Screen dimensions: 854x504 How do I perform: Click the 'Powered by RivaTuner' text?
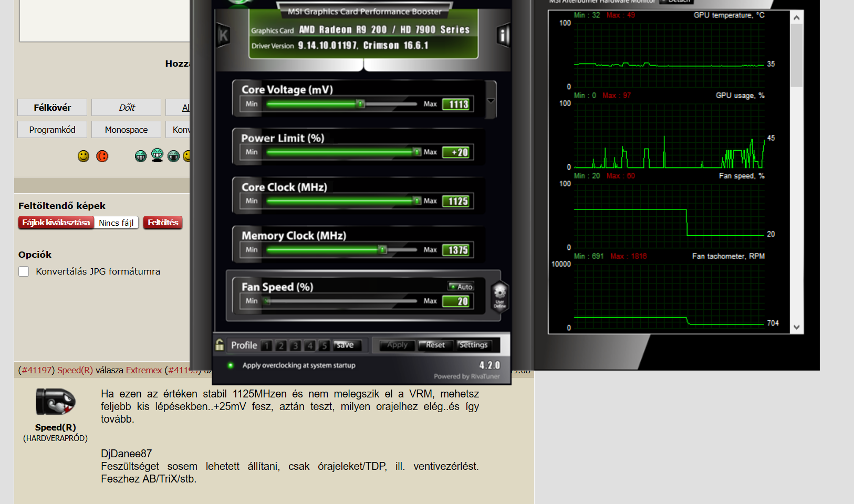467,376
